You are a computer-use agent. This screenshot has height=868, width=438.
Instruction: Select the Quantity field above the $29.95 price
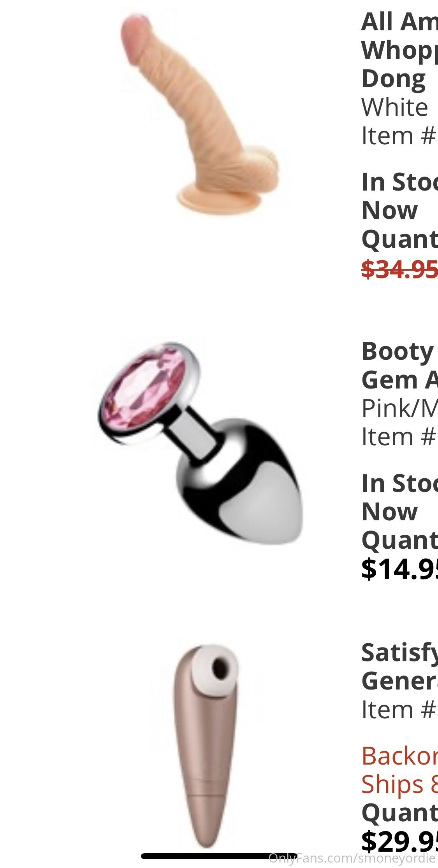coord(399,813)
